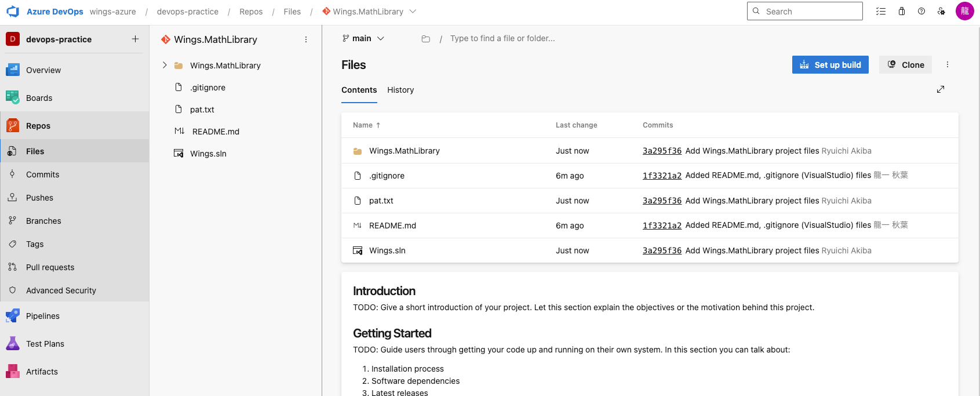The height and width of the screenshot is (396, 980).
Task: Focus the find file or folder field
Action: [x=502, y=39]
